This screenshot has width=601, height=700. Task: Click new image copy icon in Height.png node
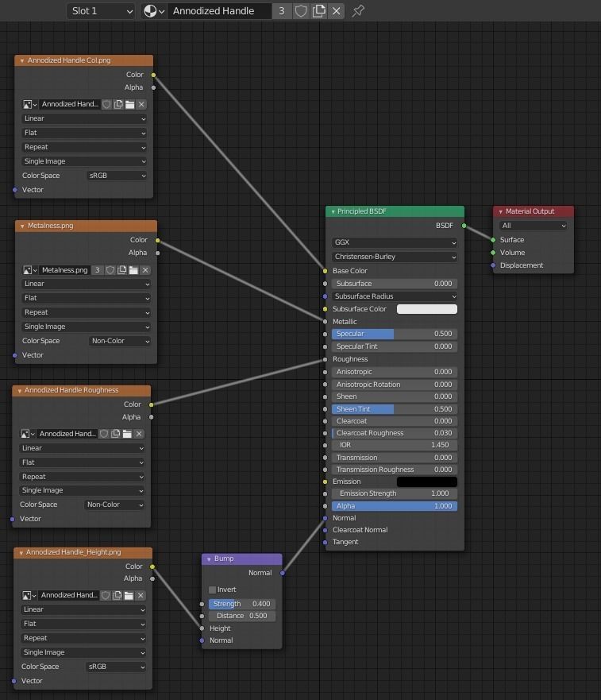pyautogui.click(x=118, y=595)
